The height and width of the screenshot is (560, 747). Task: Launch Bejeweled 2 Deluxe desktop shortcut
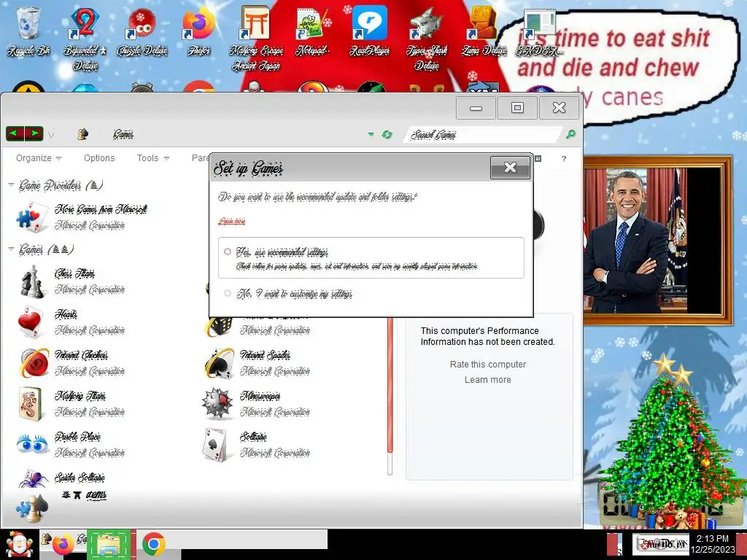tap(85, 38)
